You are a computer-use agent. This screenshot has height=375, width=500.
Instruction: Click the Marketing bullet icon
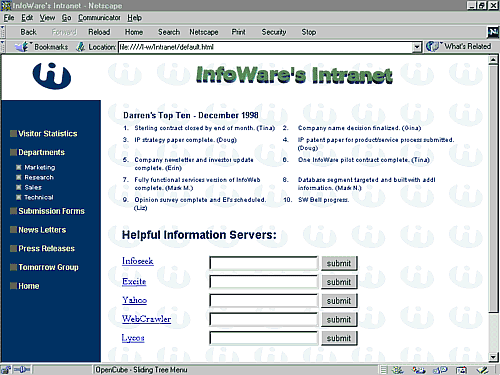(x=19, y=167)
